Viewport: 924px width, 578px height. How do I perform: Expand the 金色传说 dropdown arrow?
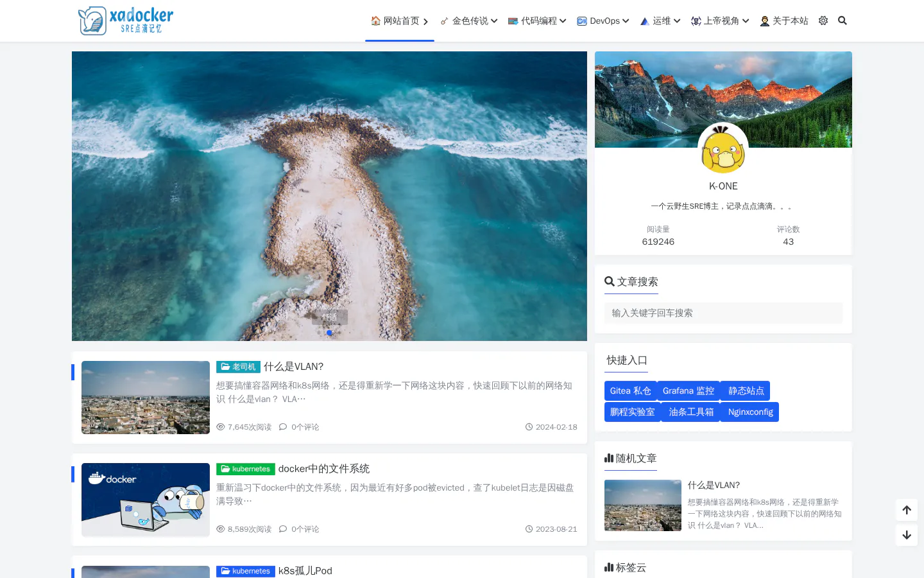click(494, 21)
